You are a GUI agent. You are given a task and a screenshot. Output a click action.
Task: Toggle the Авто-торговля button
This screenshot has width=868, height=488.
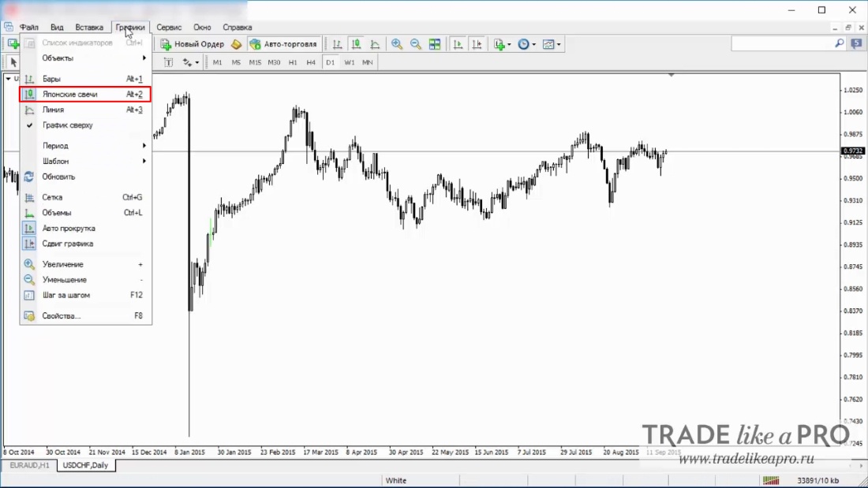[283, 44]
